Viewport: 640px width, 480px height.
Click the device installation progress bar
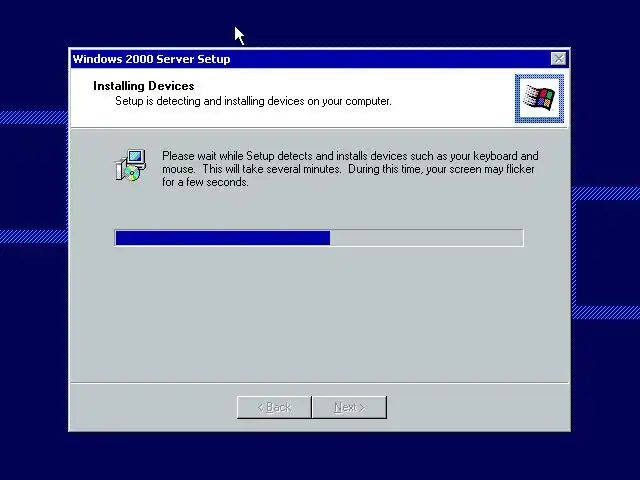pos(319,238)
